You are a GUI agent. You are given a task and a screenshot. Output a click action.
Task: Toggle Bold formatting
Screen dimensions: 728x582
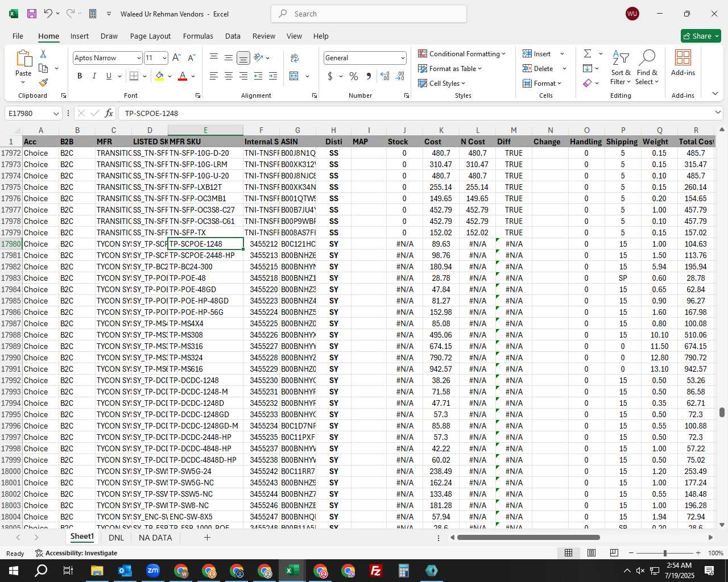[x=80, y=76]
